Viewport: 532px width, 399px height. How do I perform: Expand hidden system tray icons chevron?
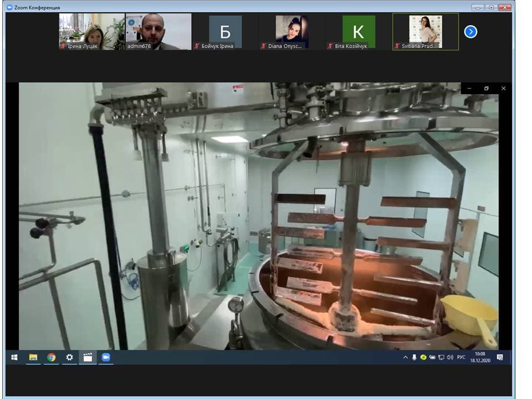pos(406,357)
